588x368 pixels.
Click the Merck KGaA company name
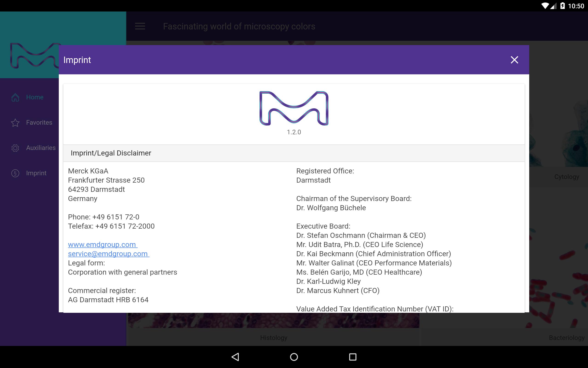click(88, 171)
